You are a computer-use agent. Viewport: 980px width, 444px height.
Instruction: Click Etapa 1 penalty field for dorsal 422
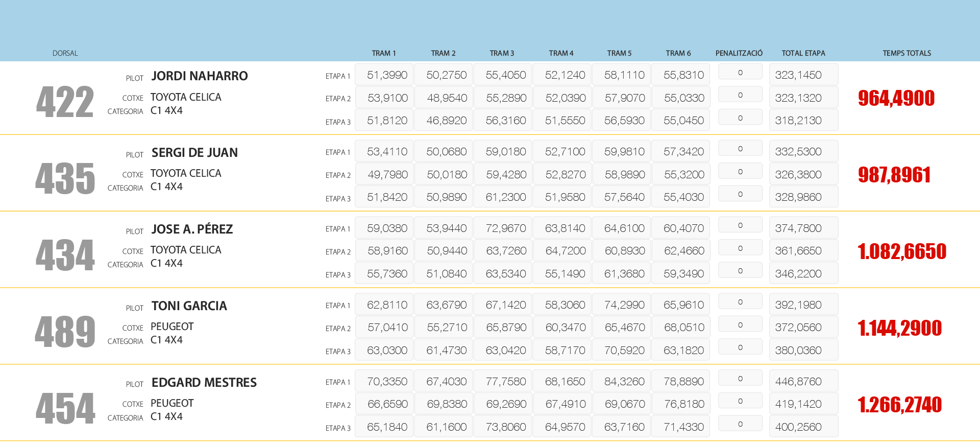point(740,73)
